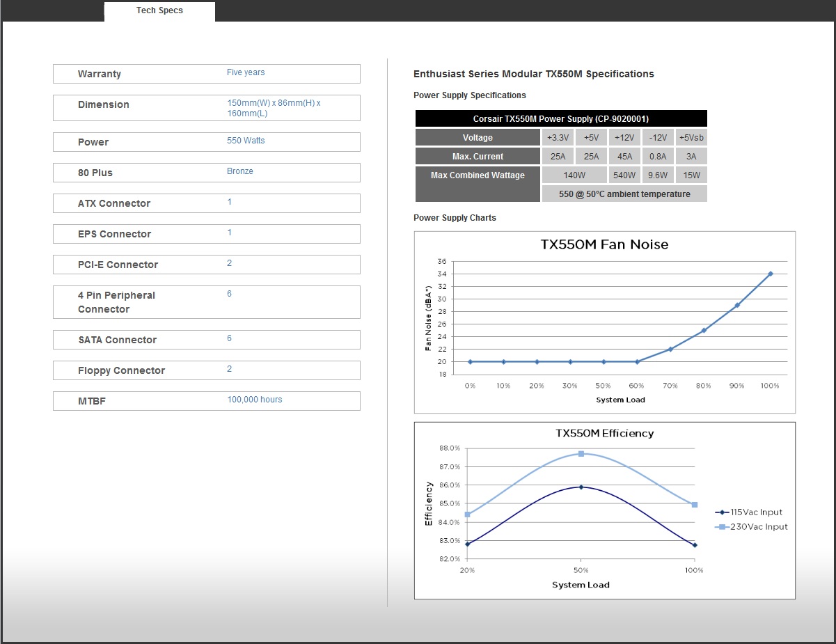Click the "Fan Noise (dBA*)" axis label
This screenshot has height=644, width=836.
coord(429,317)
